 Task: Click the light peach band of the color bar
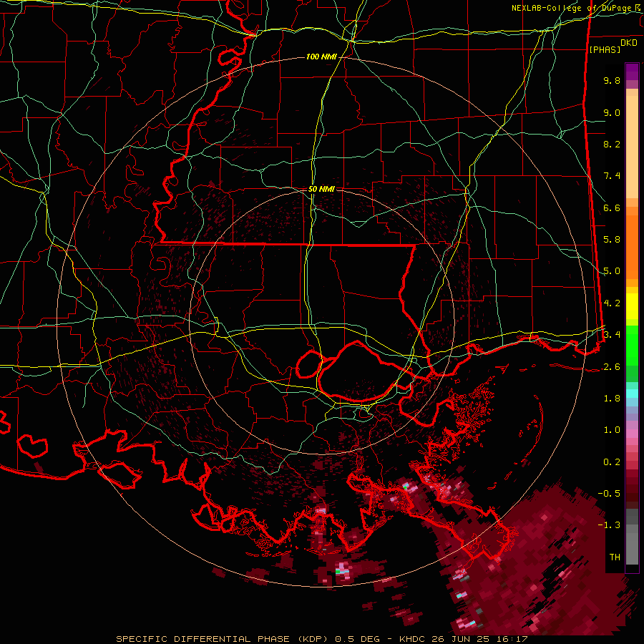click(632, 147)
